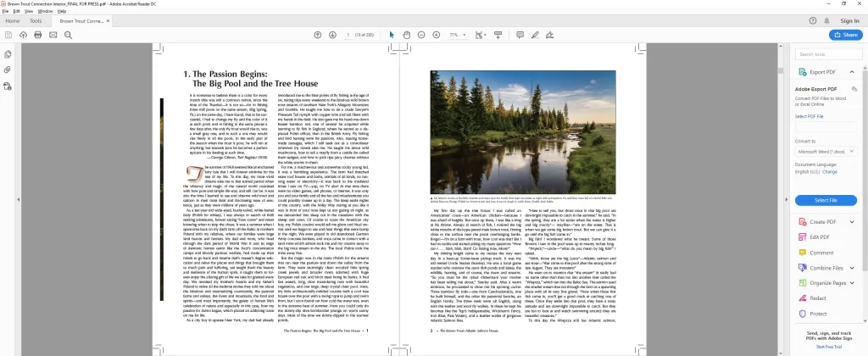Collapse the Export PDF section

pyautogui.click(x=852, y=72)
